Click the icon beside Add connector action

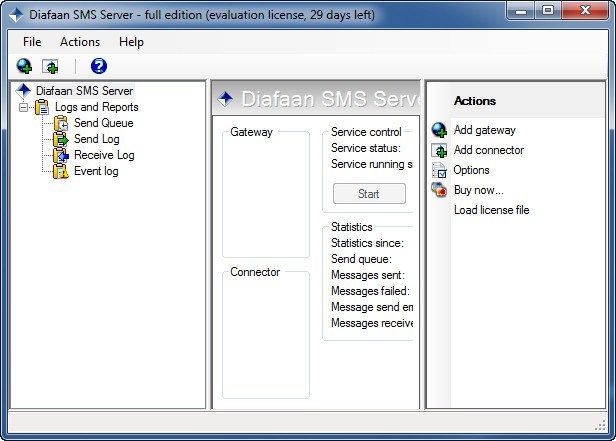(x=439, y=150)
